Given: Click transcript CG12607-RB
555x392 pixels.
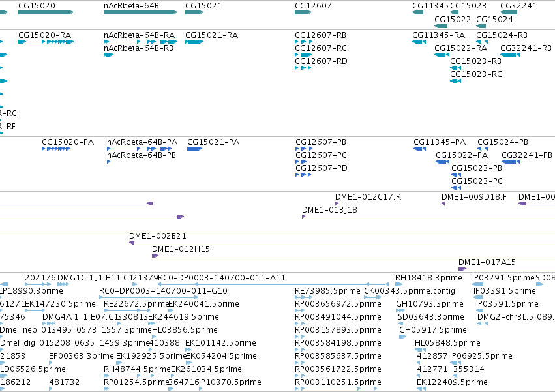Looking at the screenshot, I should pyautogui.click(x=303, y=42).
